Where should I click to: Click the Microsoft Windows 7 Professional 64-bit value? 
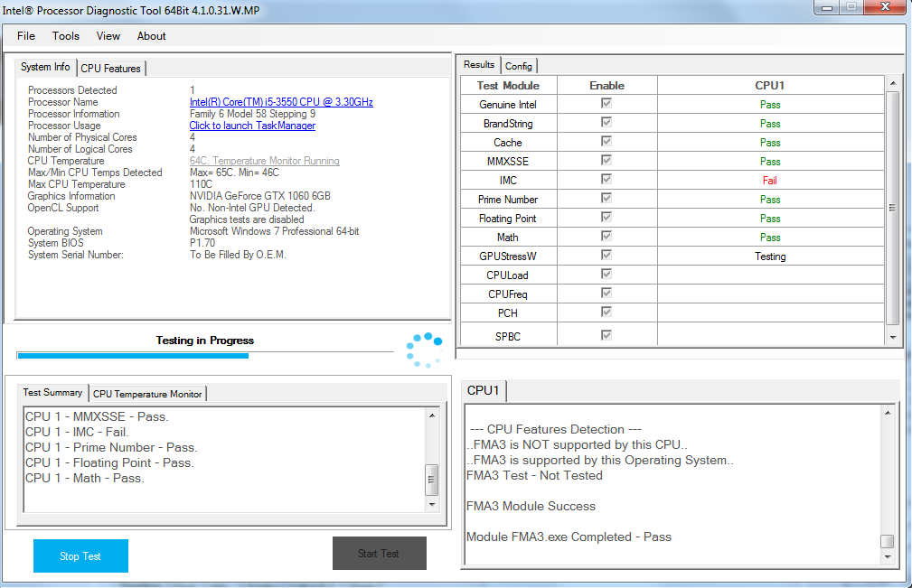click(275, 231)
